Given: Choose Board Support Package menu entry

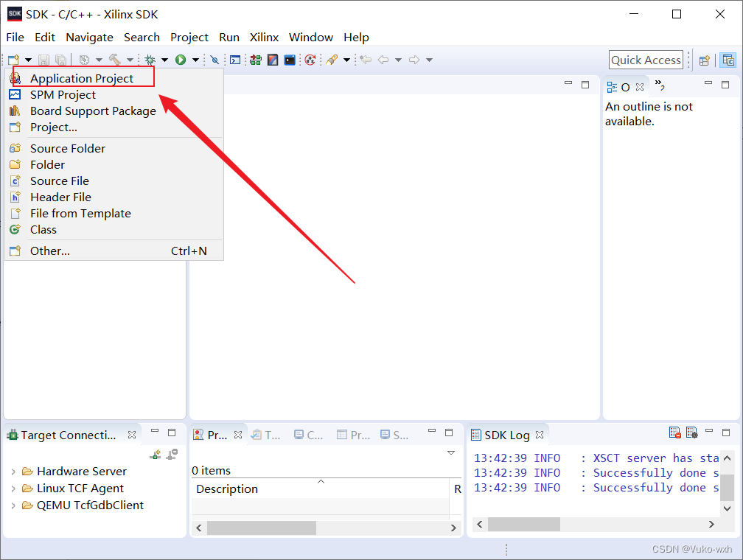Looking at the screenshot, I should pos(114,111).
